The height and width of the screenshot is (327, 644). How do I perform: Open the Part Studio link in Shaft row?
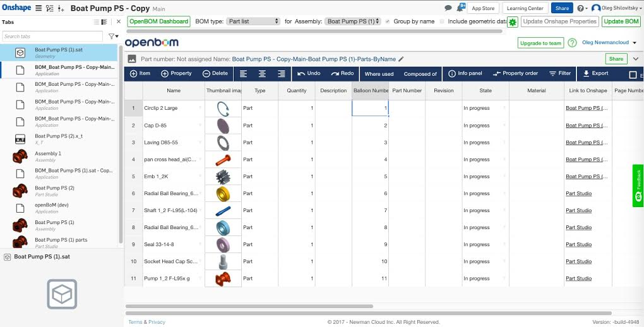coord(578,210)
